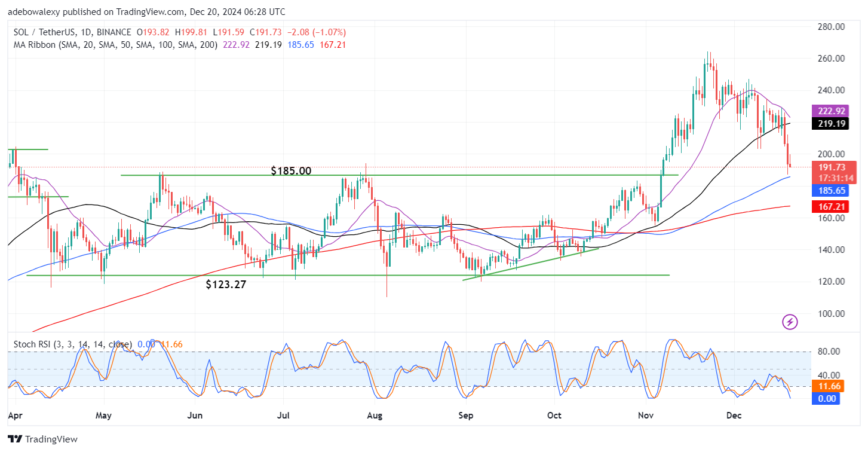Click the Jun date axis label
This screenshot has height=452, width=868.
195,414
